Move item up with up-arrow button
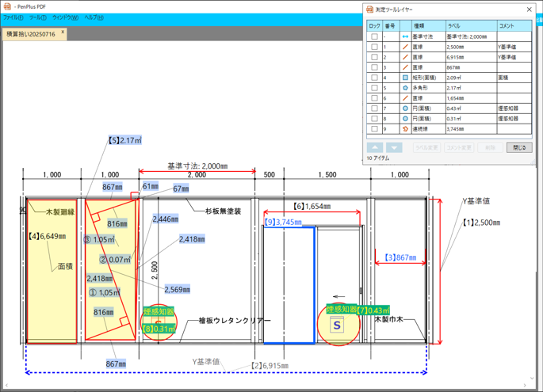The height and width of the screenshot is (392, 543). (375, 148)
